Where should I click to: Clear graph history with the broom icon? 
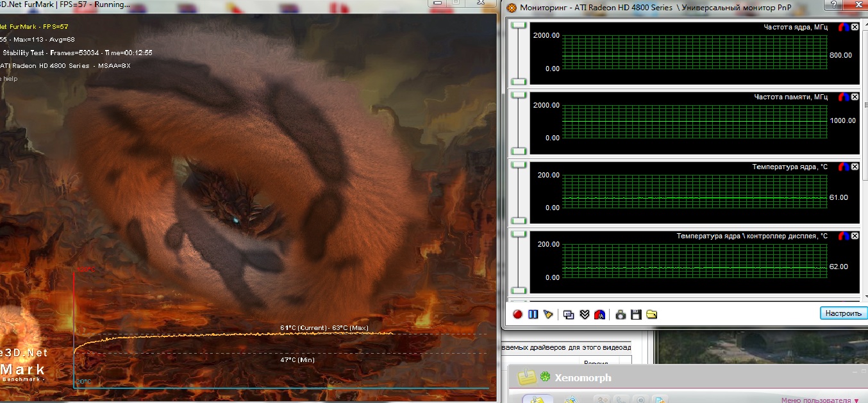[x=547, y=315]
